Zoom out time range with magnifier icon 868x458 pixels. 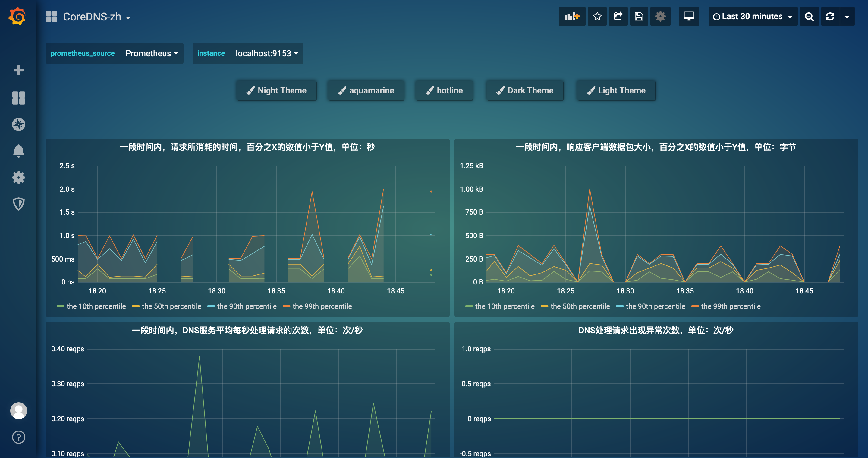tap(809, 16)
